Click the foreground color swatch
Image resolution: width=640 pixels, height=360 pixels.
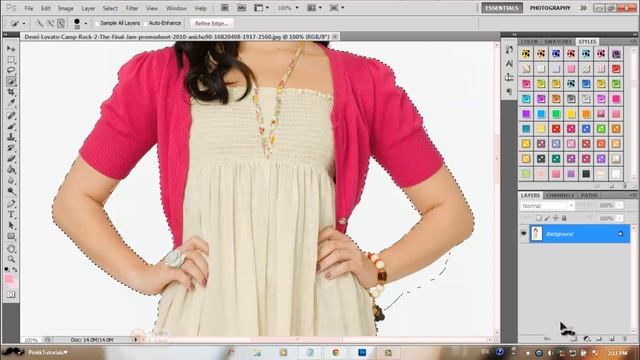[x=9, y=279]
